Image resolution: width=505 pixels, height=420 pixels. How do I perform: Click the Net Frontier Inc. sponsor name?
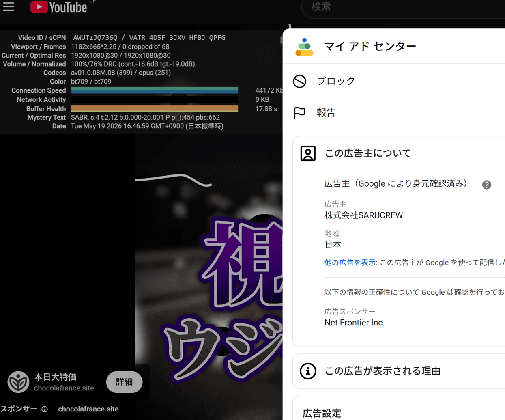click(x=355, y=323)
